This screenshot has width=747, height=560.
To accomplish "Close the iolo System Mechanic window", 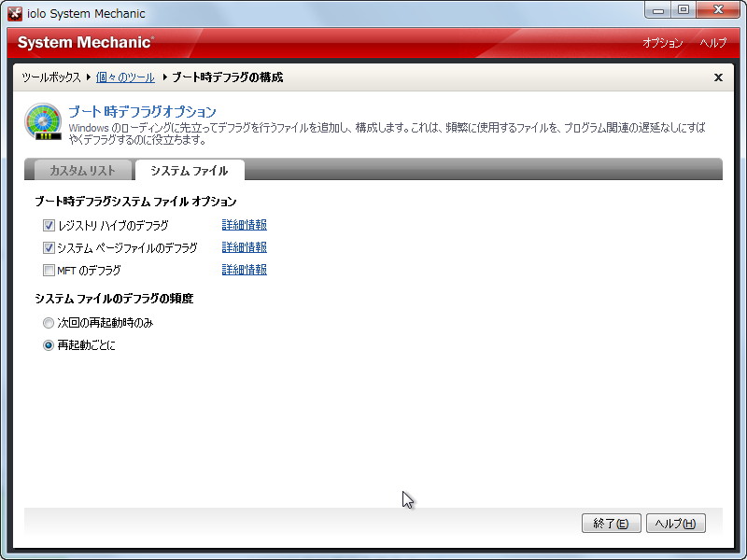I will point(718,10).
